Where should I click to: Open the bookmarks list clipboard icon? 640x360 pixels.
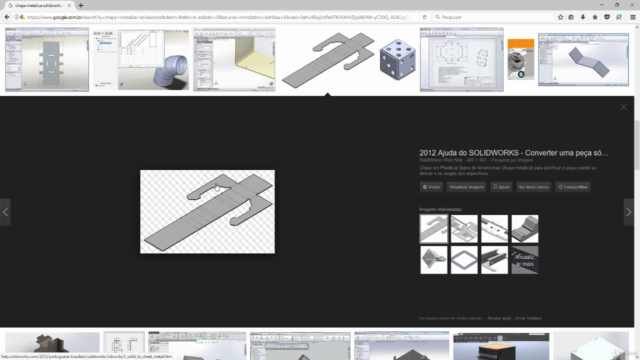tap(571, 17)
